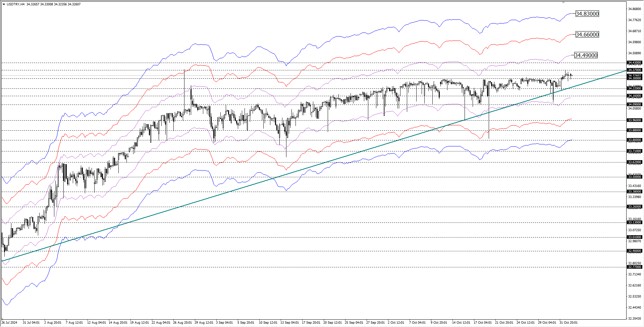Screen dimensions: 644x327
Task: Click the 34.86800 price scale value
Action: [635, 9]
